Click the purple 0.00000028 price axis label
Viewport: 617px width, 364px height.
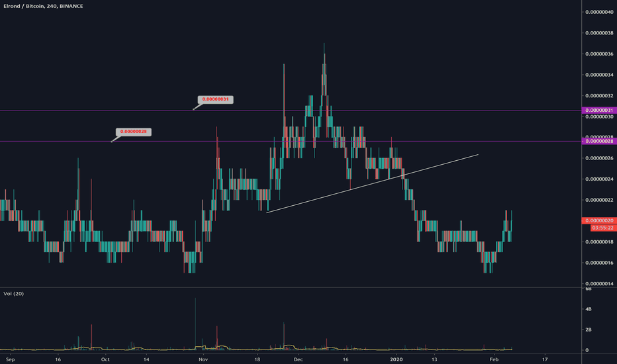click(599, 141)
